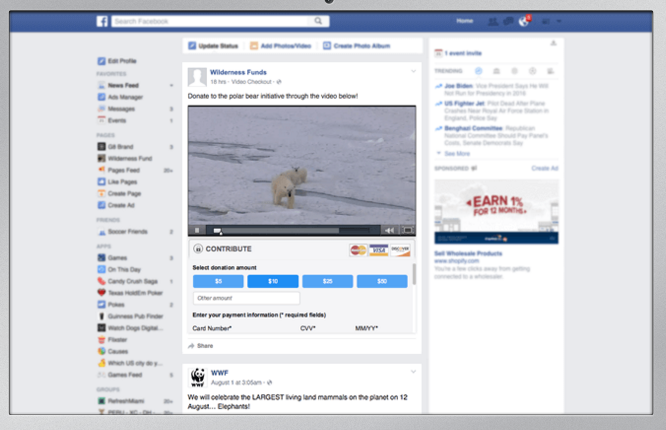Open WWF post options chevron
This screenshot has width=666, height=430.
pos(413,372)
